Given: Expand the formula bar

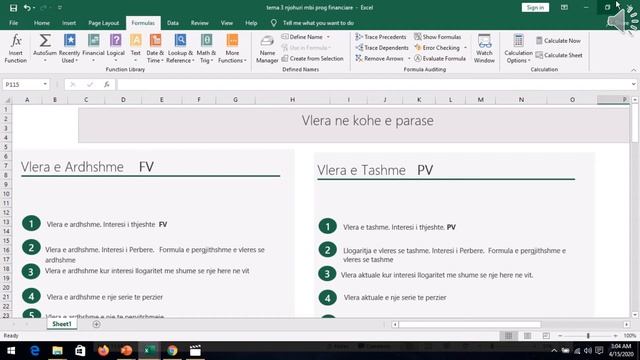Looking at the screenshot, I should pos(633,84).
